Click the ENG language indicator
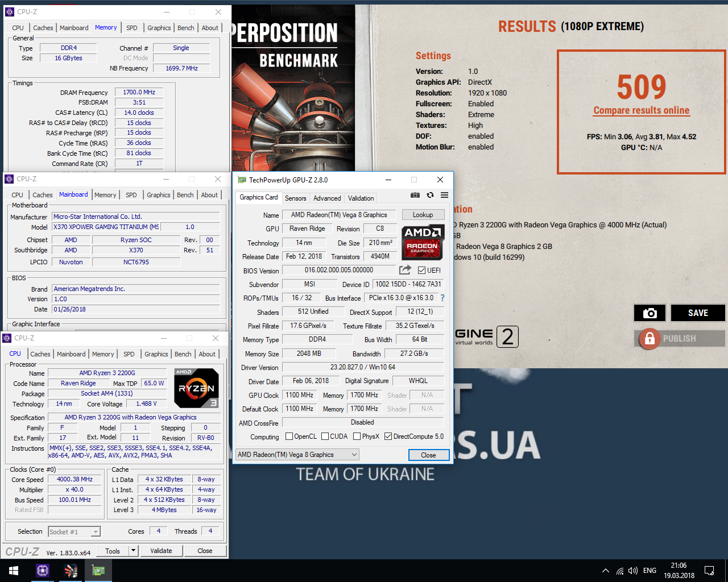Viewport: 728px width, 582px height. [650, 571]
